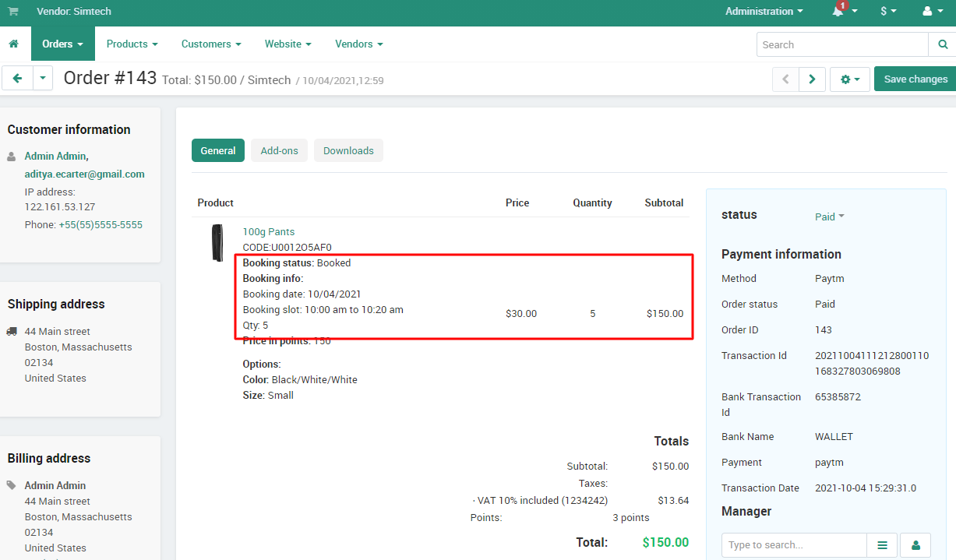Image resolution: width=956 pixels, height=560 pixels.
Task: Expand the back button dropdown caret
Action: coord(42,79)
